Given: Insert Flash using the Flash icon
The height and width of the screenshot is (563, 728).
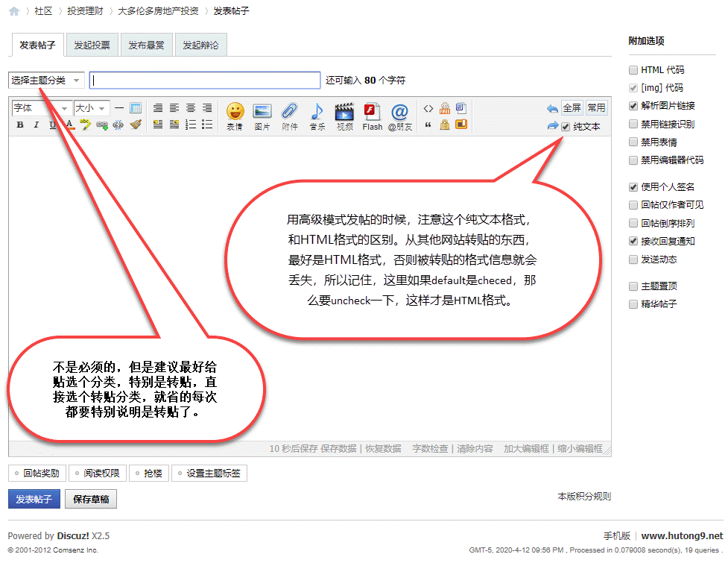Looking at the screenshot, I should (x=372, y=113).
